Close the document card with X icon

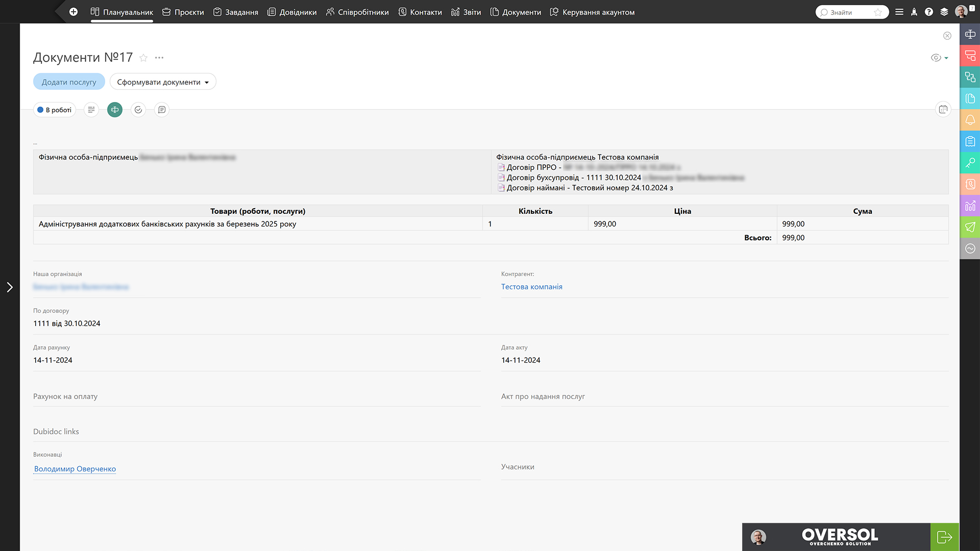(947, 36)
